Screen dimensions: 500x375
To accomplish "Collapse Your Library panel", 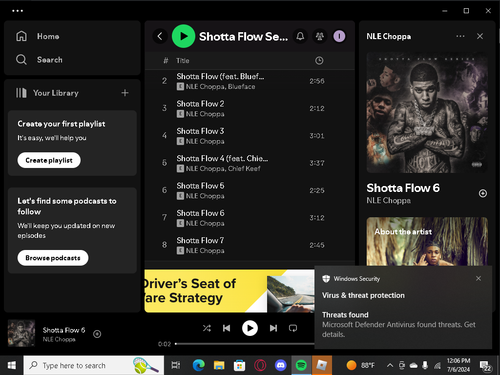I will (x=47, y=93).
